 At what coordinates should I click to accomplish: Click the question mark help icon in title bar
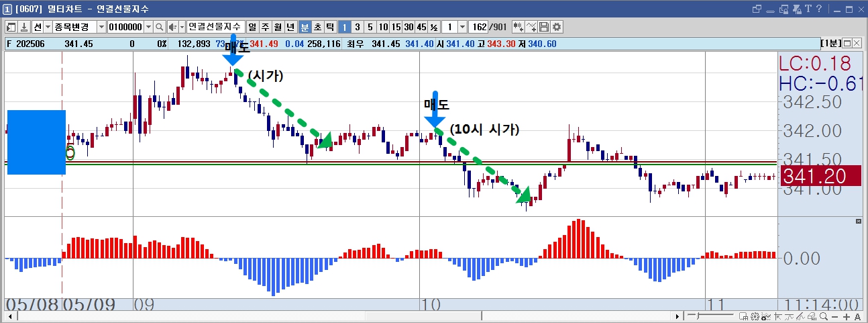(x=820, y=9)
